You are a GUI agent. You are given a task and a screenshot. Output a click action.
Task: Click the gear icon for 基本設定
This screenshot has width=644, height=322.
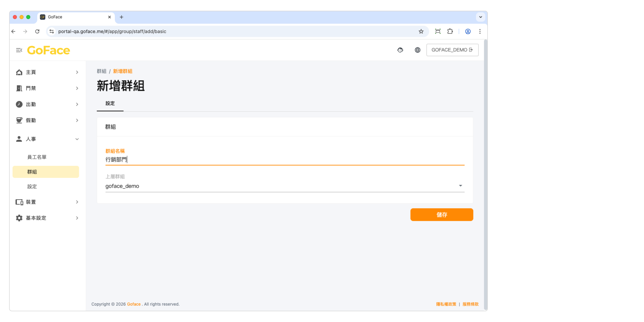click(x=19, y=218)
